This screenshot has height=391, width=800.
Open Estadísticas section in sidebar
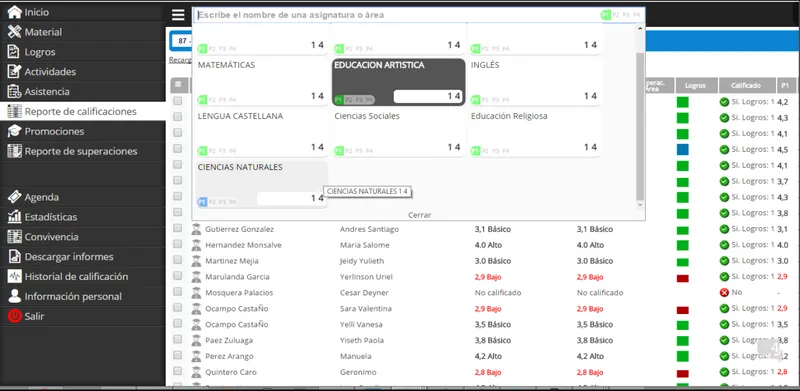[x=83, y=217]
